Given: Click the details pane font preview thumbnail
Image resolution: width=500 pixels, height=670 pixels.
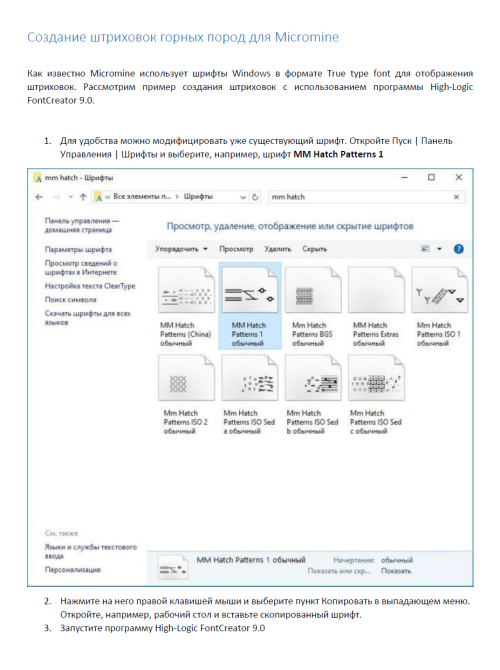Looking at the screenshot, I should pyautogui.click(x=173, y=567).
